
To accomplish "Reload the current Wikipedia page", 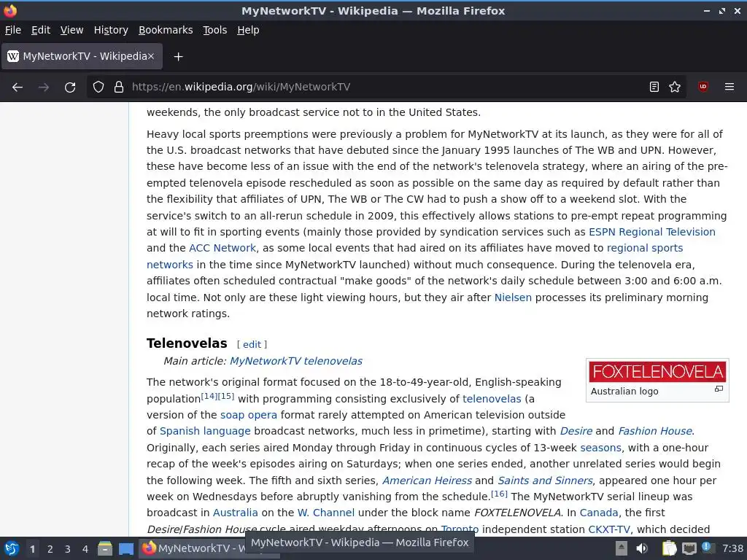I will [x=70, y=87].
